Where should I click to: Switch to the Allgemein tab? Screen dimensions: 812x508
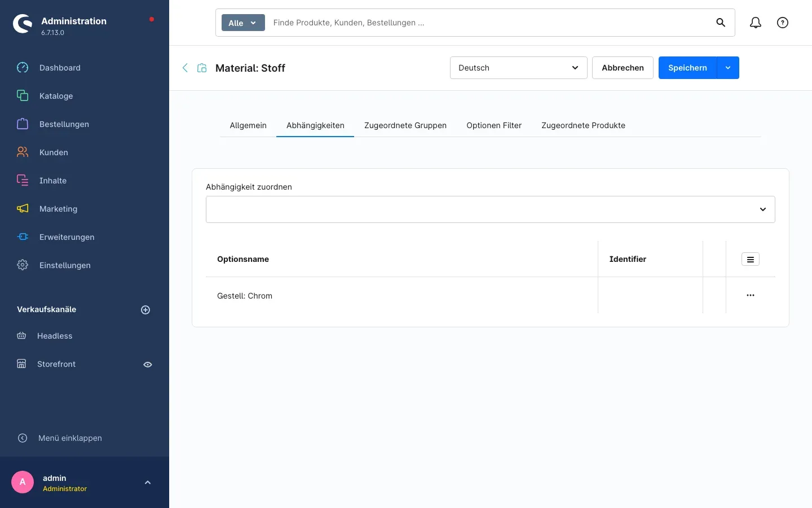click(x=248, y=125)
